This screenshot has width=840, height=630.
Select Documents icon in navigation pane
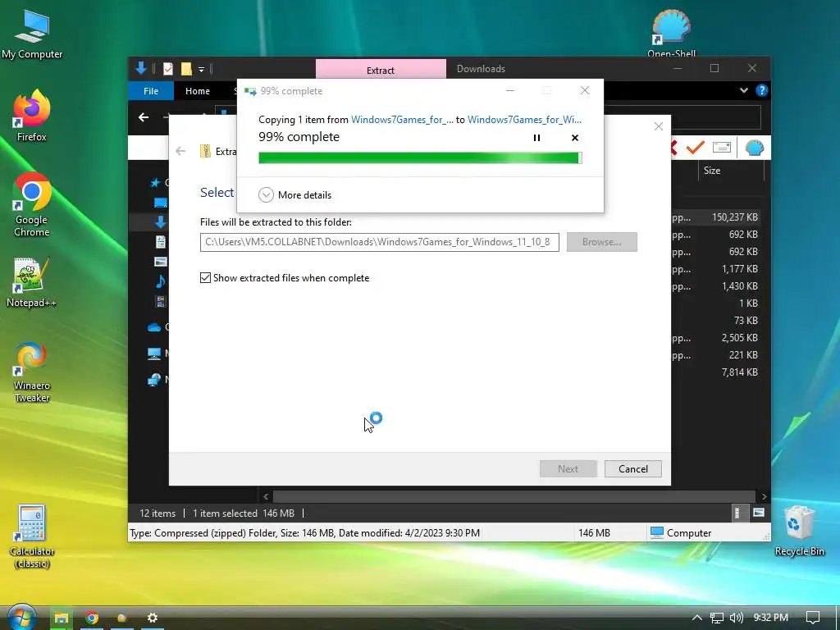[160, 242]
